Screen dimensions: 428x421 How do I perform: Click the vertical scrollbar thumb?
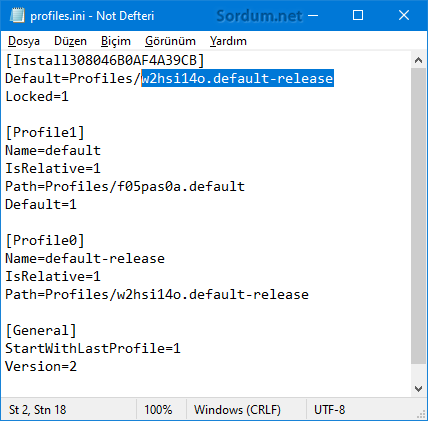(418, 216)
